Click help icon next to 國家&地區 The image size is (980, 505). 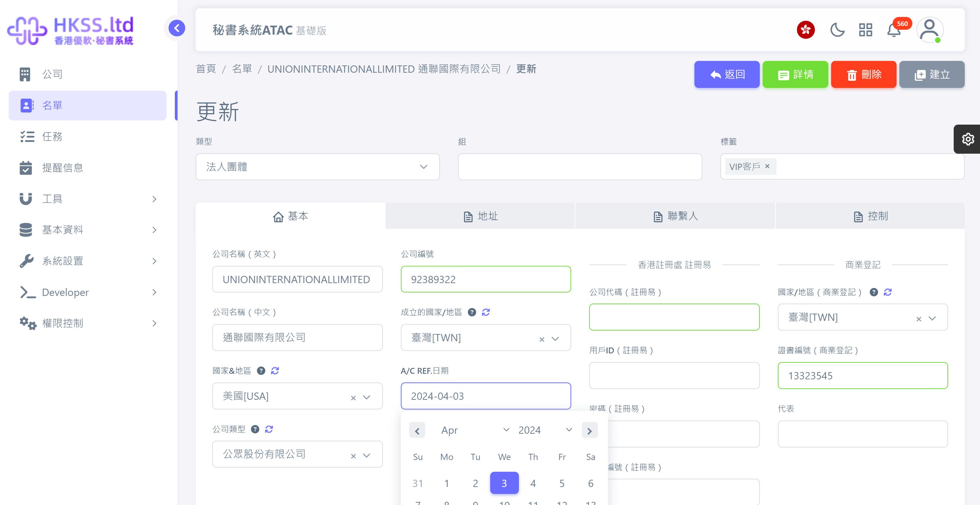(261, 371)
